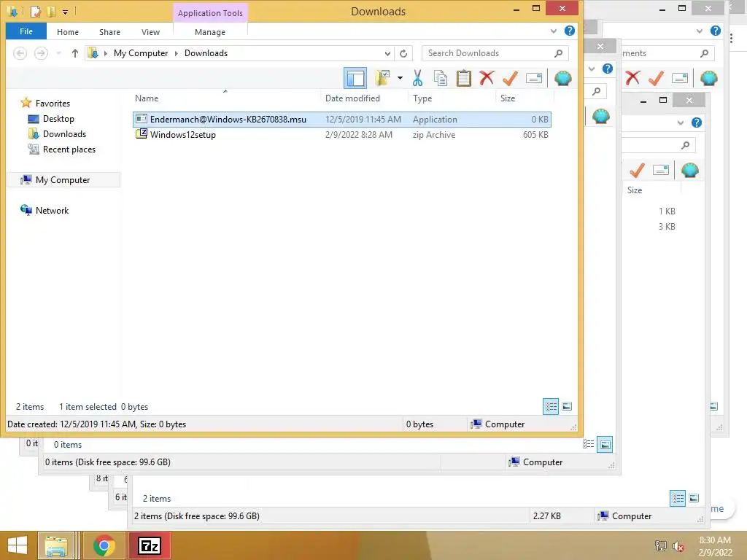Click the back navigation arrow
The height and width of the screenshot is (560, 747).
(x=20, y=53)
